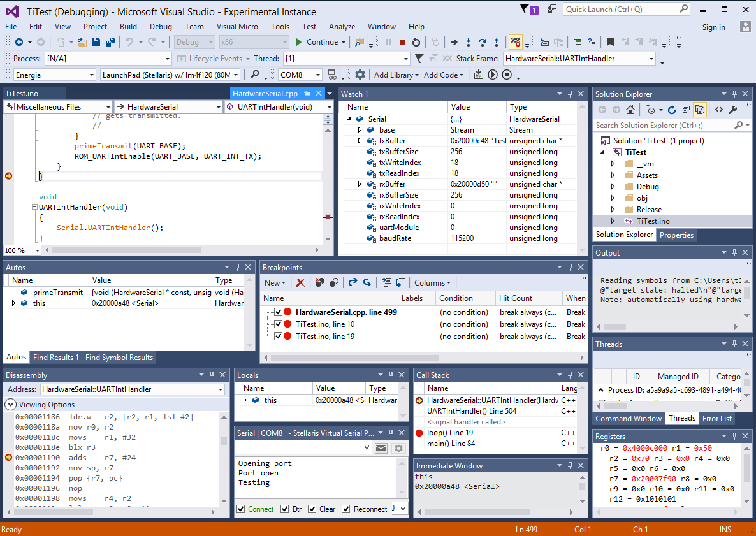
Task: Click Add Code button
Action: [x=443, y=75]
